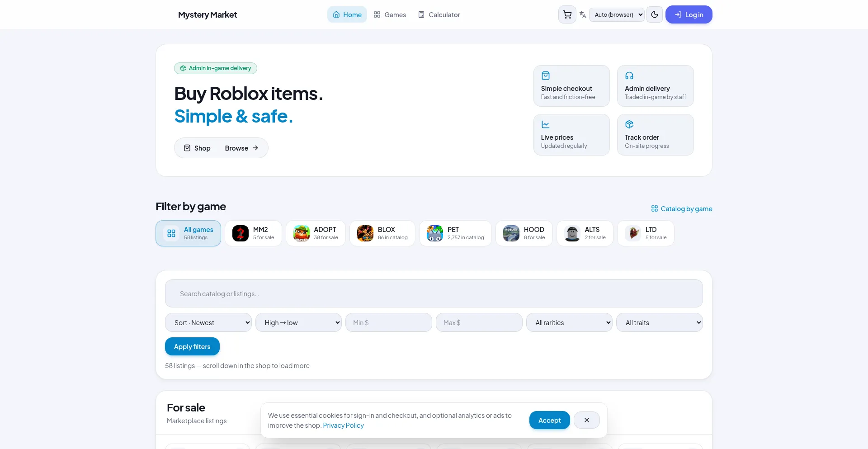
Task: Click the Mystery Market logo
Action: coord(208,14)
